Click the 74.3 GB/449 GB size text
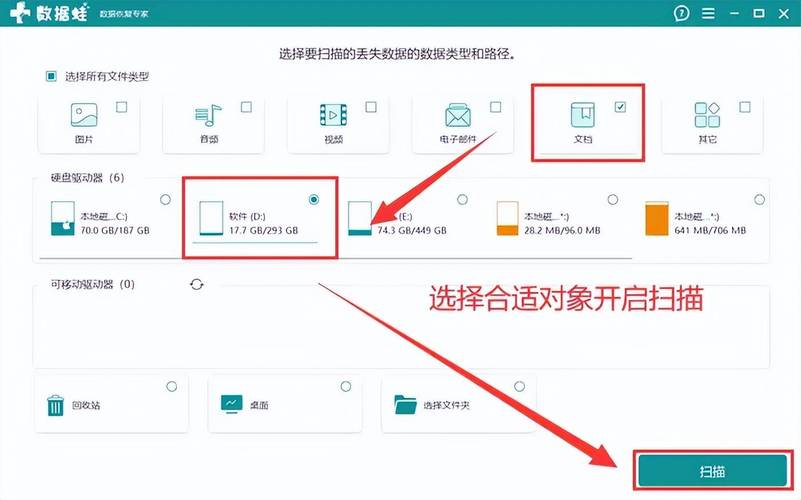801x500 pixels. click(x=412, y=230)
